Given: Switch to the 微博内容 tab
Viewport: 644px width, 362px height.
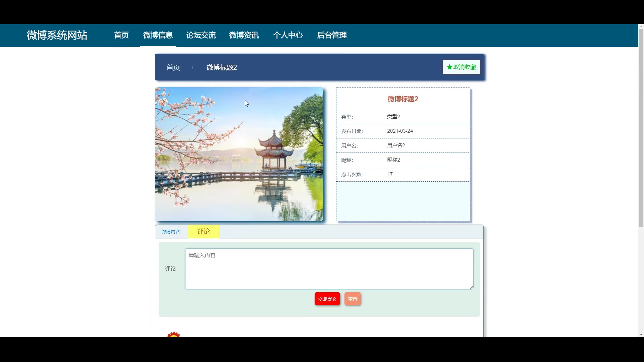Looking at the screenshot, I should click(x=171, y=232).
